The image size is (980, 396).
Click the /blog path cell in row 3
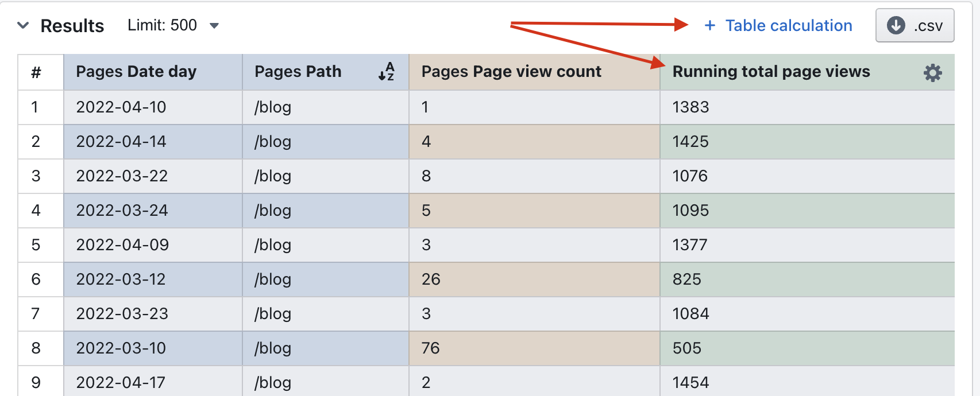[273, 176]
